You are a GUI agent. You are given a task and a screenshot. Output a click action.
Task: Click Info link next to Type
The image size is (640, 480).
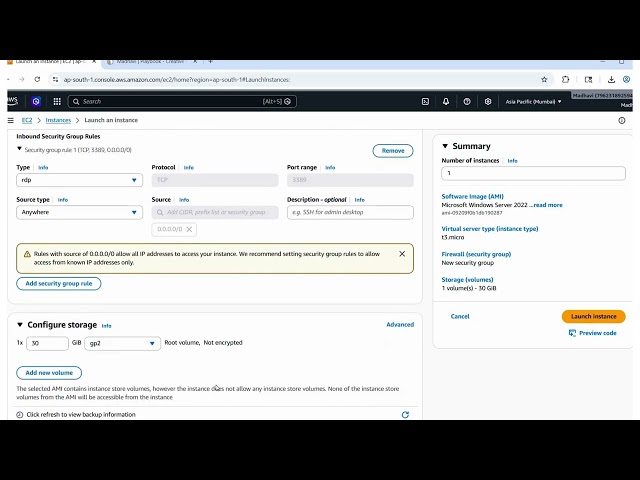(x=43, y=168)
